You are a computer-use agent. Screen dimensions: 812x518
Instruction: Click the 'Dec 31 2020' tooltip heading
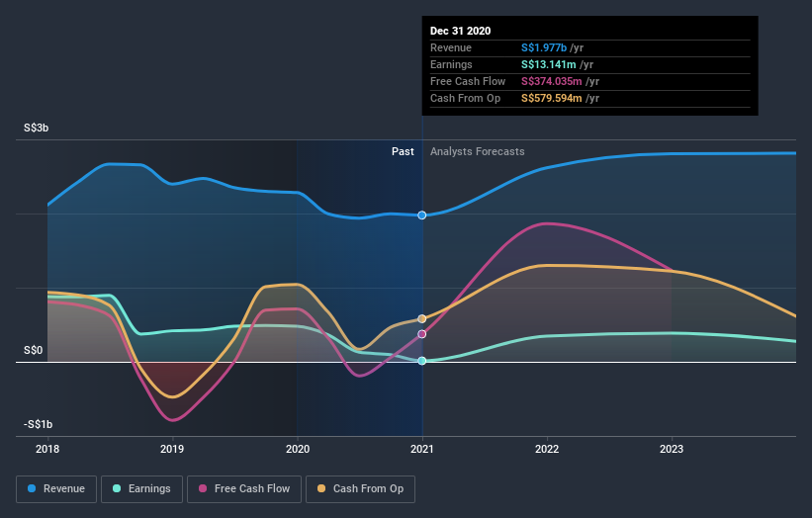[460, 31]
